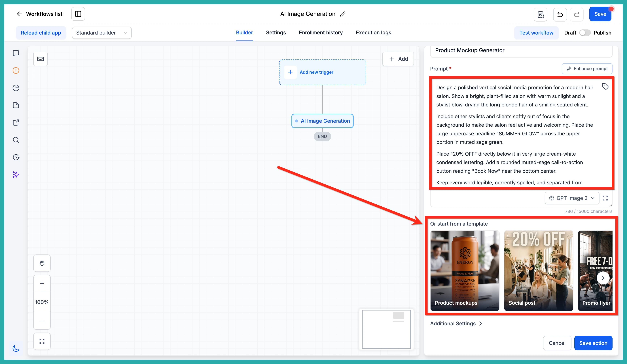Click Cancel in the action panel
627x364 pixels.
pyautogui.click(x=557, y=343)
